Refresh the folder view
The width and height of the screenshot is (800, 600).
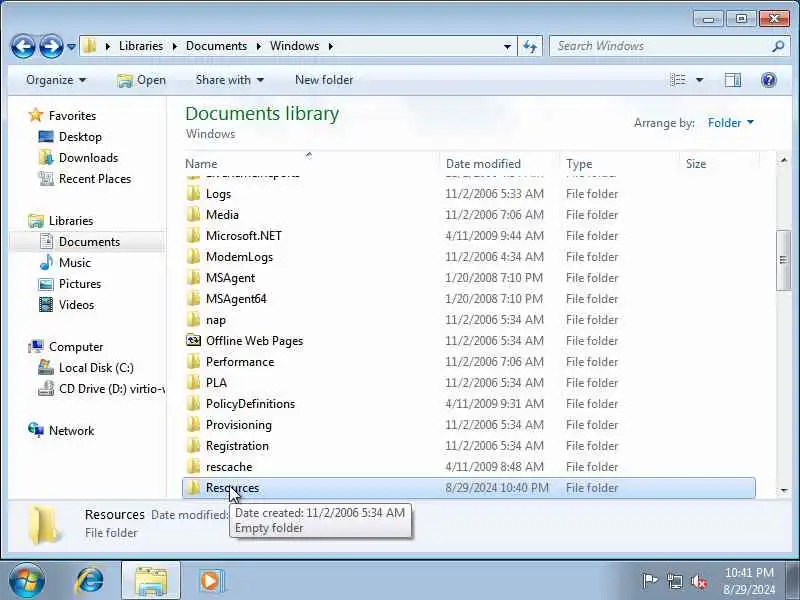[530, 46]
